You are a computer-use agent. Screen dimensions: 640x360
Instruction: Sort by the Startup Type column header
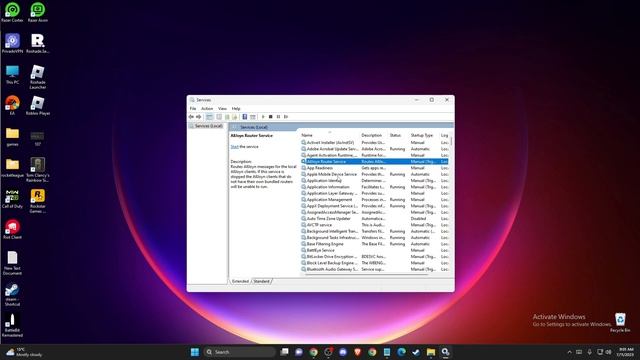(424, 135)
